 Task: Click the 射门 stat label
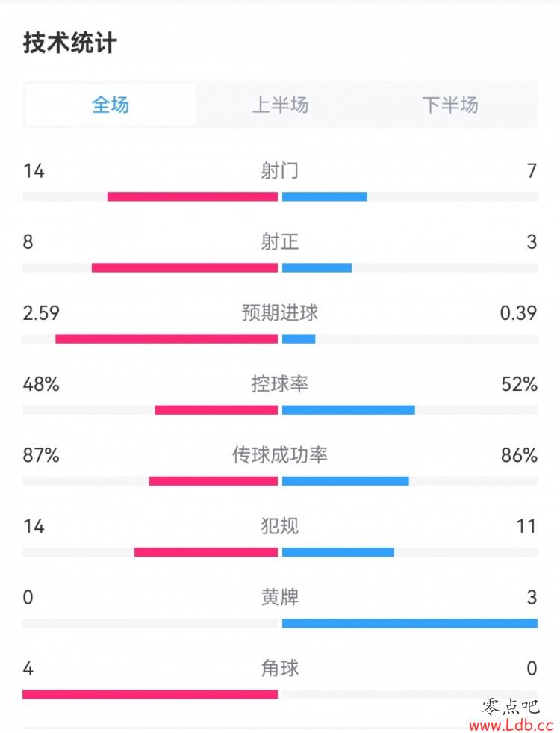(x=280, y=170)
